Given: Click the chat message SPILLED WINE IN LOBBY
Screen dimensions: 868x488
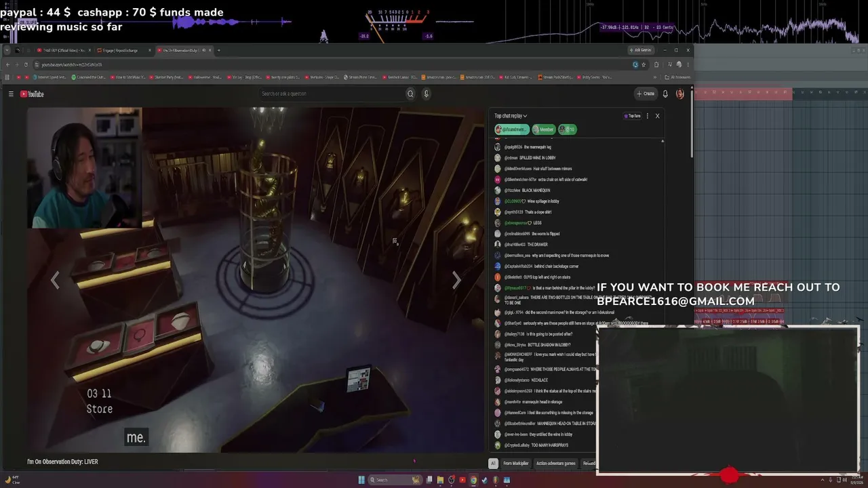Looking at the screenshot, I should pyautogui.click(x=538, y=158).
